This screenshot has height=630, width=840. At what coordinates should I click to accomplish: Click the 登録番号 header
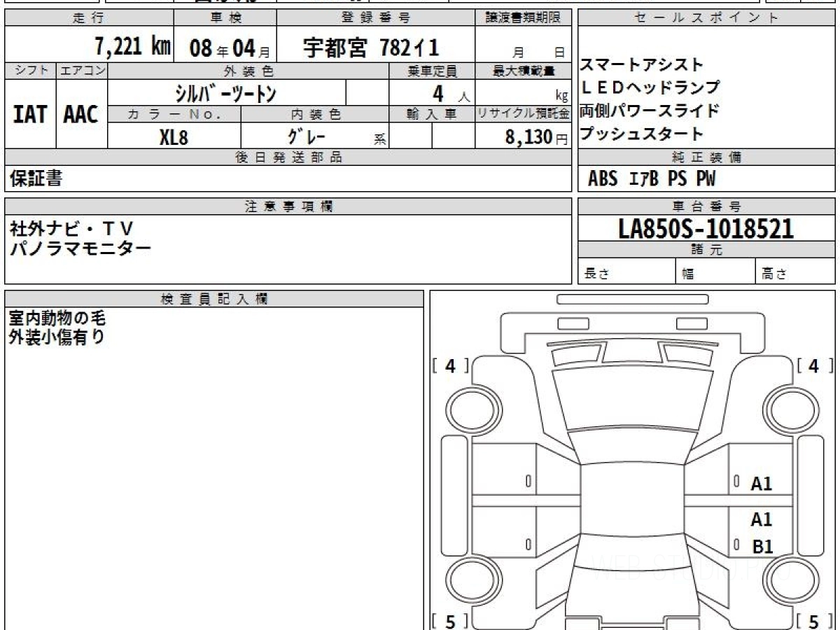pyautogui.click(x=376, y=18)
